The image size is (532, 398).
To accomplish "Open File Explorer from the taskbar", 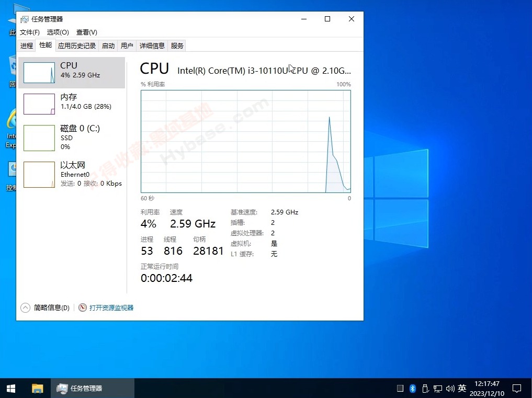I will (37, 389).
